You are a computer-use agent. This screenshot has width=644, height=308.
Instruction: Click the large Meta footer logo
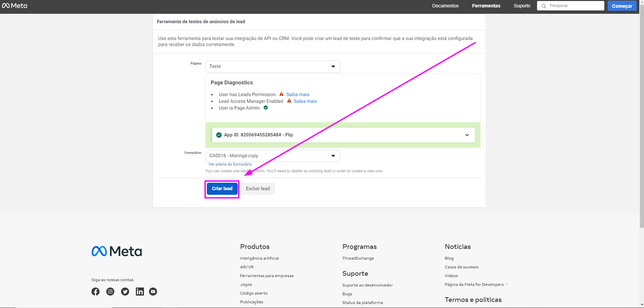point(117,251)
